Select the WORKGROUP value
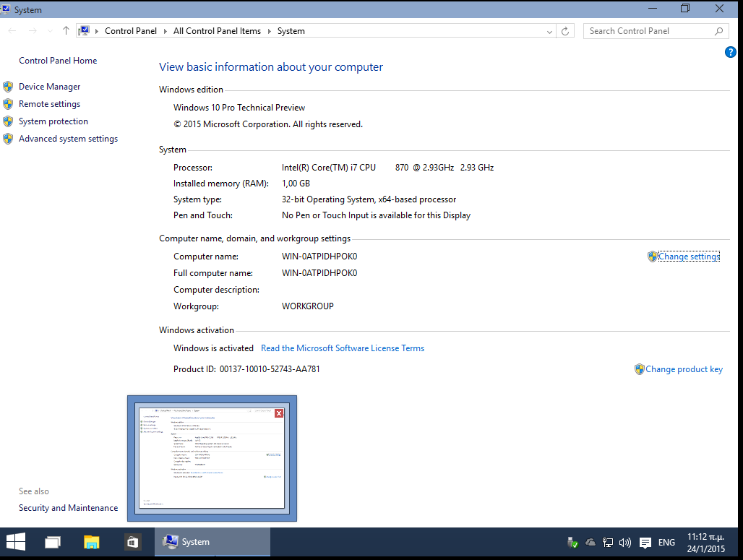Screen dimensions: 743x560 (x=307, y=306)
